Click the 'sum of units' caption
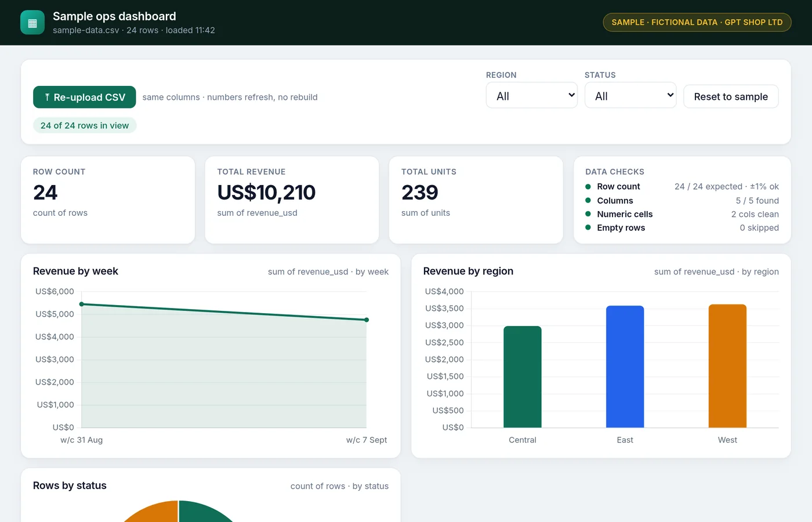 tap(426, 213)
